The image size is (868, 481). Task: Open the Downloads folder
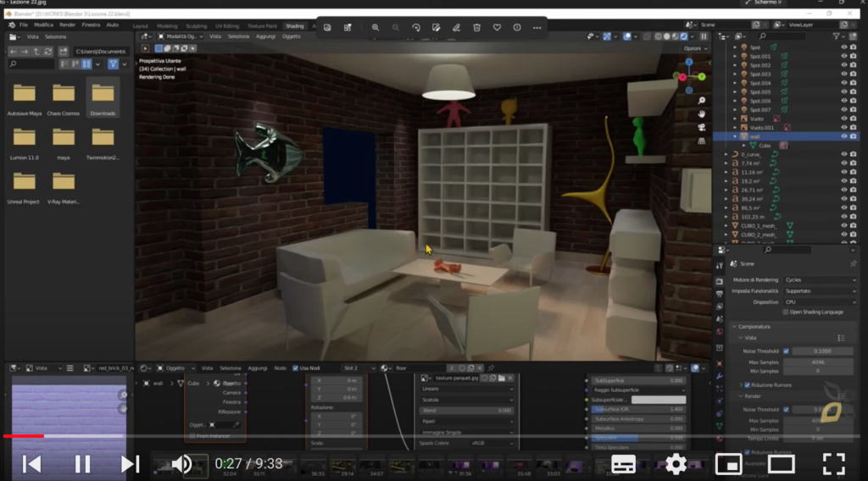[x=103, y=98]
